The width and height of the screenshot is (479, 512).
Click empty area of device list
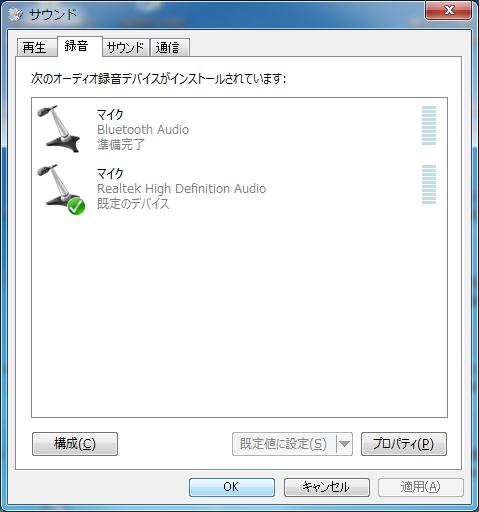point(239,313)
